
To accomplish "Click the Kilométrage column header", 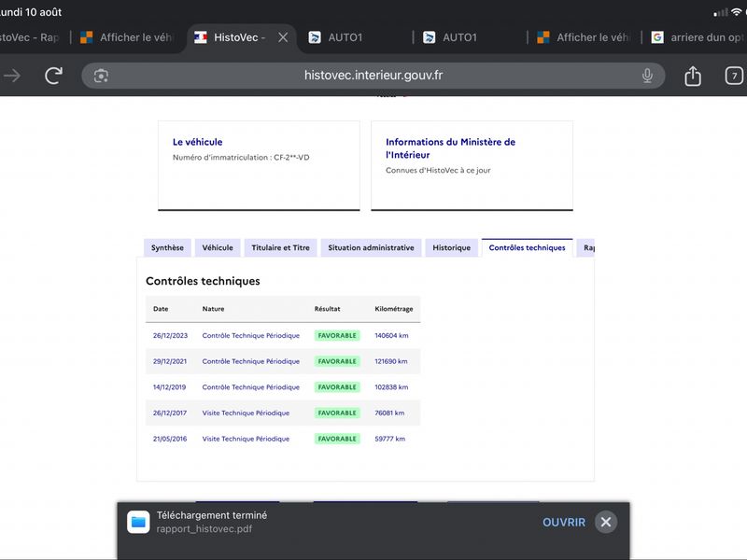I will [393, 309].
